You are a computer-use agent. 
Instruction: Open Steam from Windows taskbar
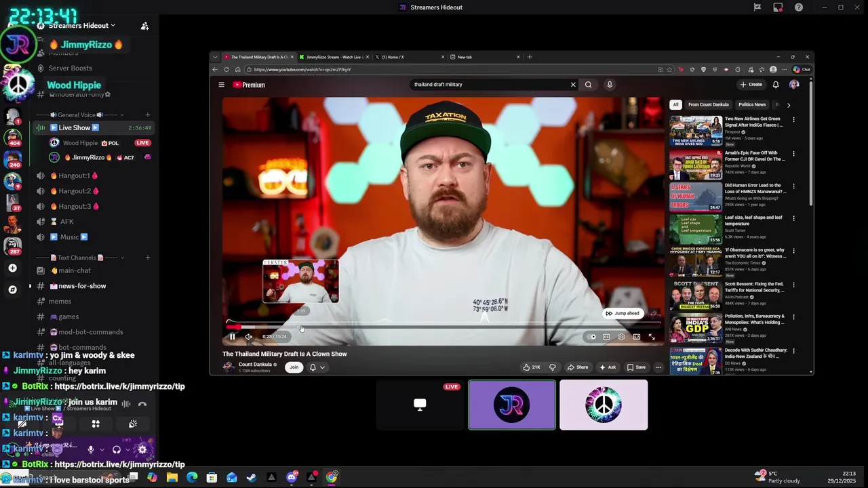251,477
